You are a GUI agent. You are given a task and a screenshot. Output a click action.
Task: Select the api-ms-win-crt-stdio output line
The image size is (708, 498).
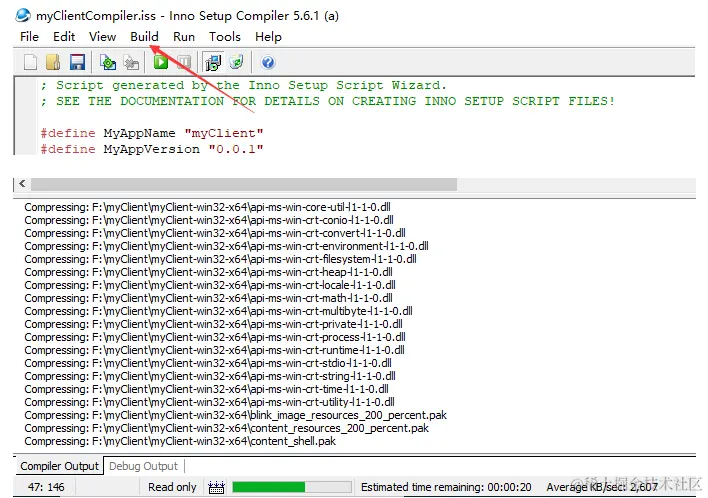(208, 363)
